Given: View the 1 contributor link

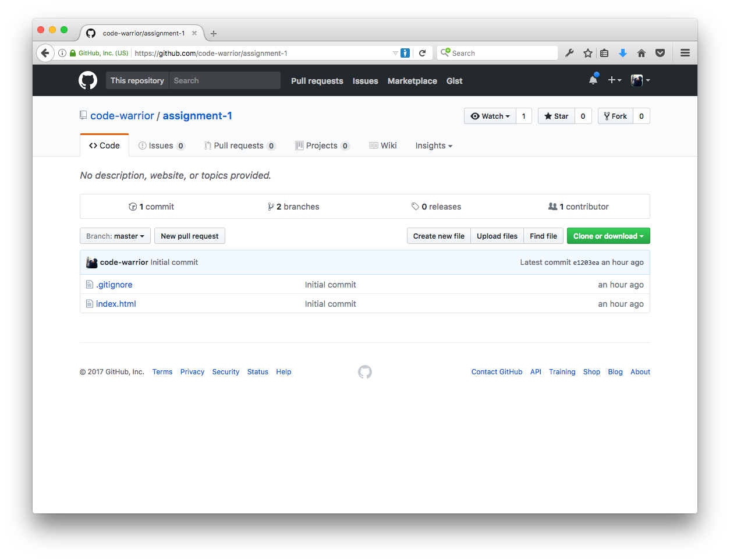Looking at the screenshot, I should pyautogui.click(x=579, y=207).
